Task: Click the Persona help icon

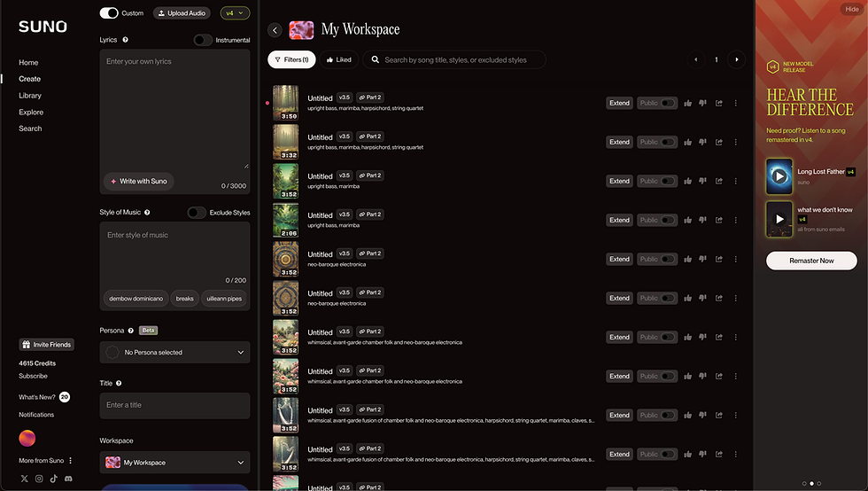Action: pyautogui.click(x=131, y=331)
